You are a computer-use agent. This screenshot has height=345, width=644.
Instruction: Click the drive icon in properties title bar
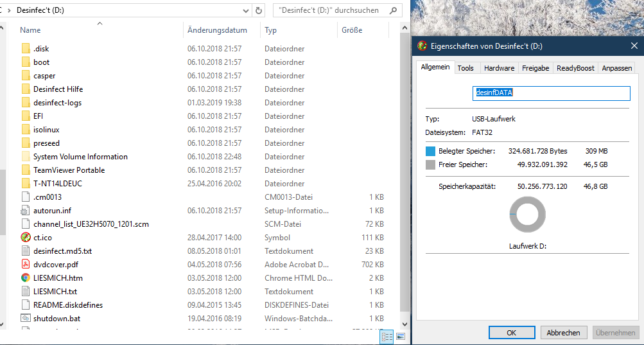coord(422,46)
